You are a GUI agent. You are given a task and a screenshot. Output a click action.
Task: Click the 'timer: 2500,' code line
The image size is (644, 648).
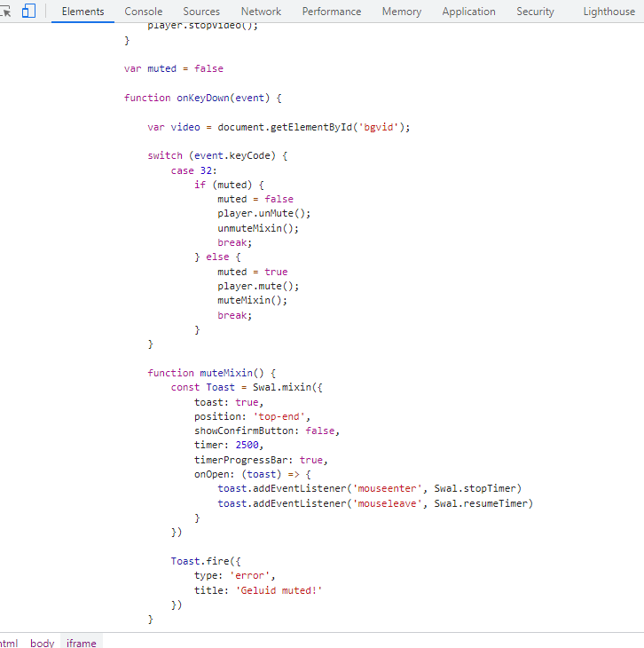coord(229,445)
